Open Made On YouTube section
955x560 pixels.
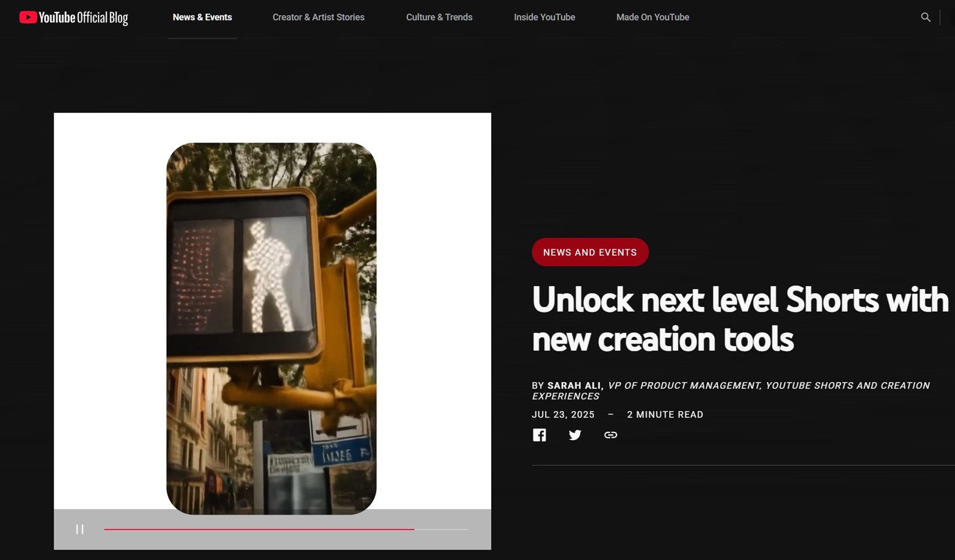(x=652, y=17)
